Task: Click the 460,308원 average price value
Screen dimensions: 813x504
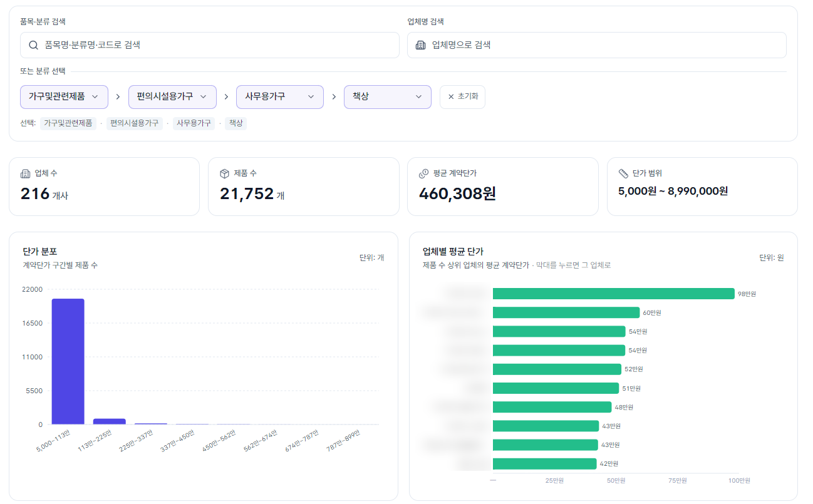Action: [457, 194]
